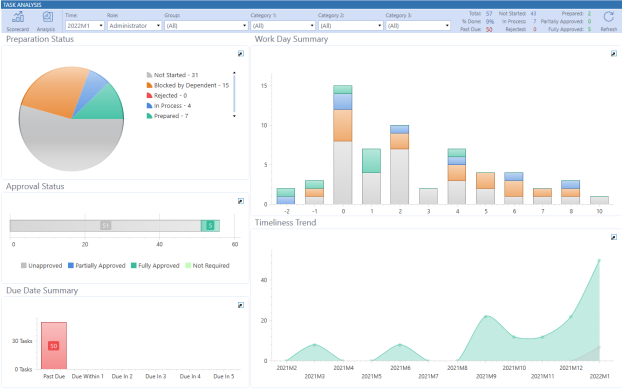Click the legend scroll down arrow
This screenshot has width=622, height=389.
click(234, 116)
